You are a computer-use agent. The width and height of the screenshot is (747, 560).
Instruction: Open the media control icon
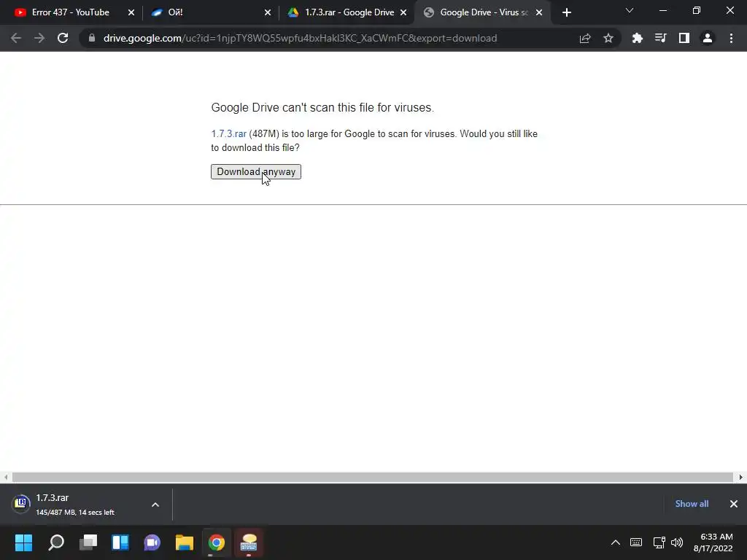coord(660,38)
